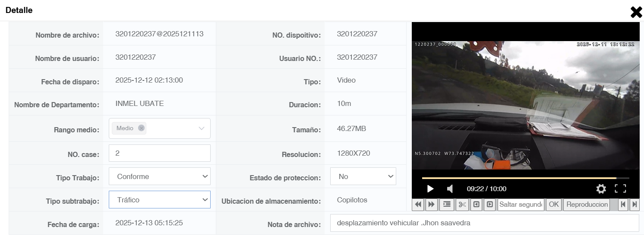Seek on the video progress bar
644x240 pixels.
525,178
